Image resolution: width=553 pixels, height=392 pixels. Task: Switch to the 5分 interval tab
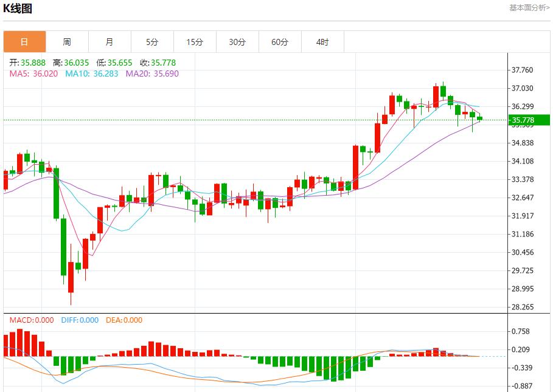[x=152, y=42]
